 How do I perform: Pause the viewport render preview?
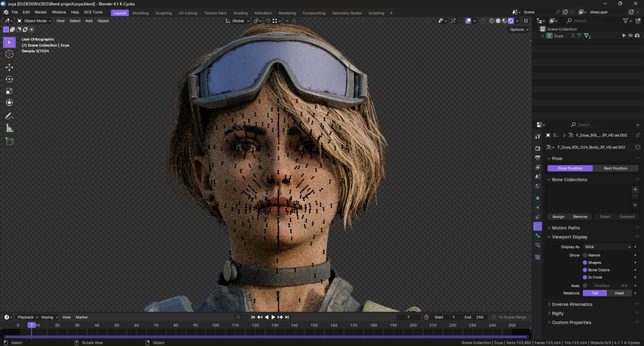[527, 21]
